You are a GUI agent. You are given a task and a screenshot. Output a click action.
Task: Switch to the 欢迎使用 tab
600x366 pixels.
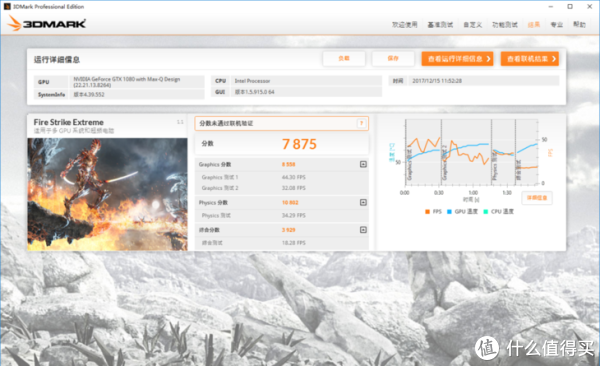[404, 25]
